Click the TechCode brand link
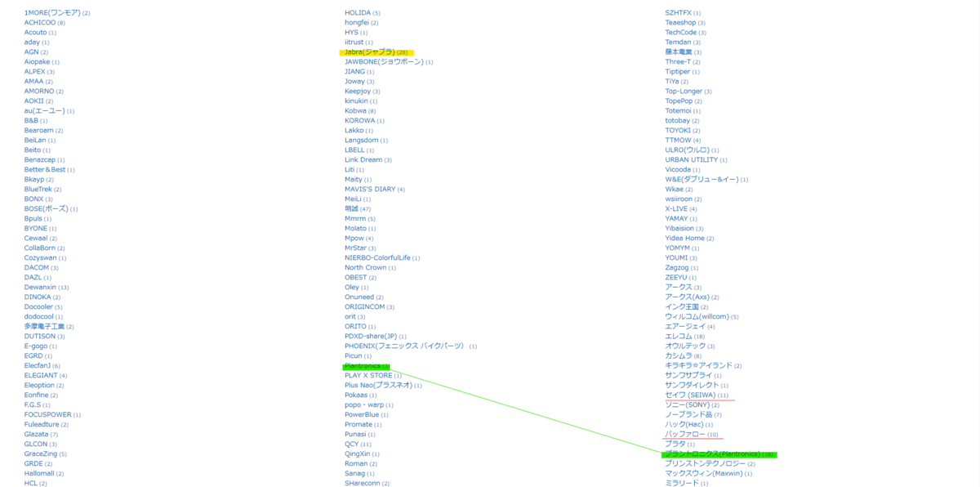This screenshot has height=487, width=980. [681, 33]
